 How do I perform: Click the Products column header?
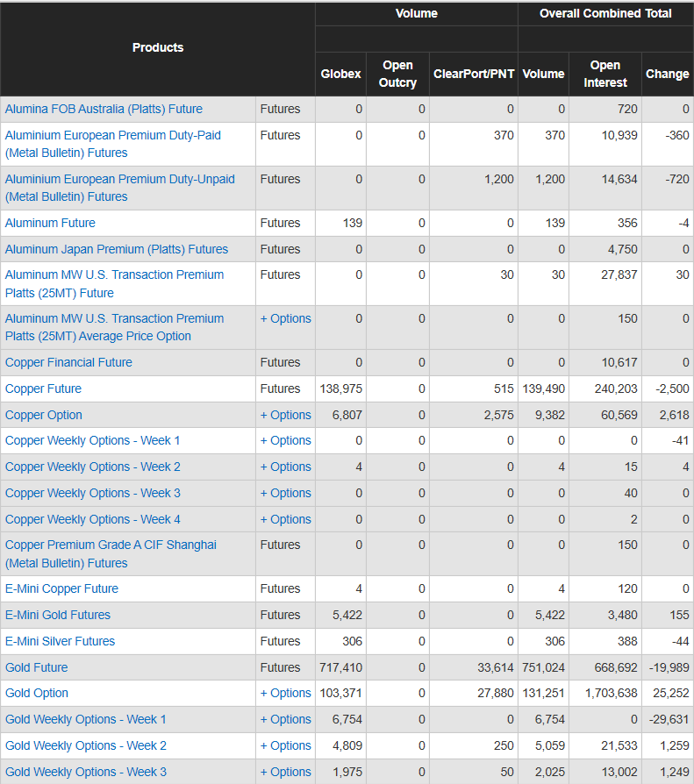tap(158, 47)
